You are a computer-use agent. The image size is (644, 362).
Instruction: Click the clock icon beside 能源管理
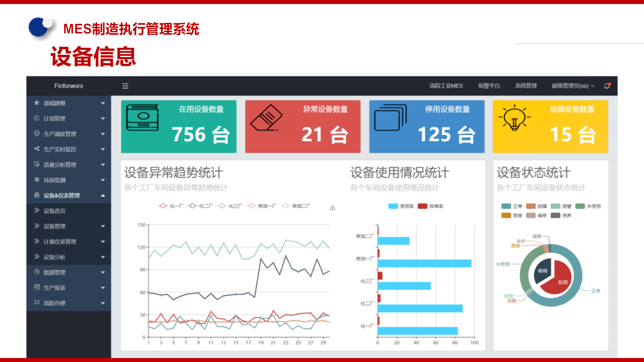37,272
